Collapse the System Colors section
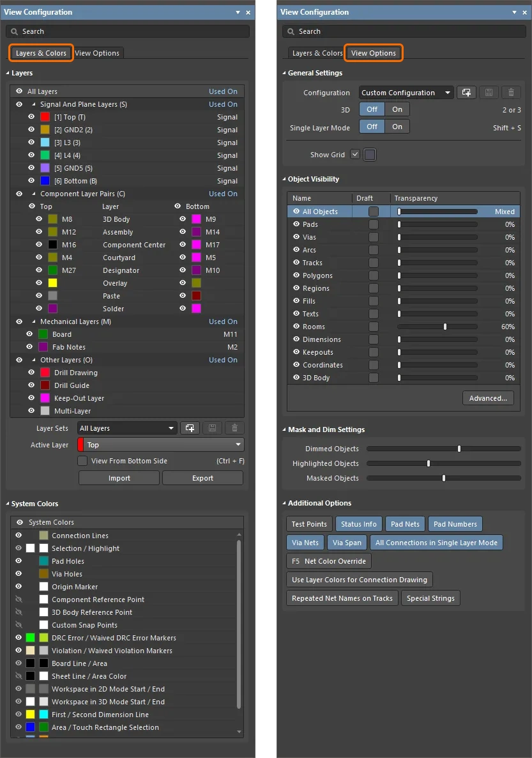The image size is (532, 758). point(8,504)
